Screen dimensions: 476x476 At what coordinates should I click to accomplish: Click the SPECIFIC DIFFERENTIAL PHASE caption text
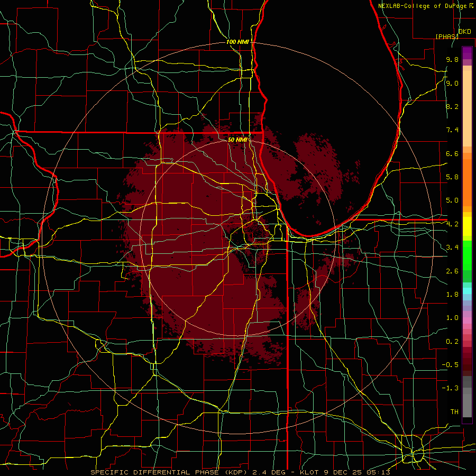coord(154,472)
